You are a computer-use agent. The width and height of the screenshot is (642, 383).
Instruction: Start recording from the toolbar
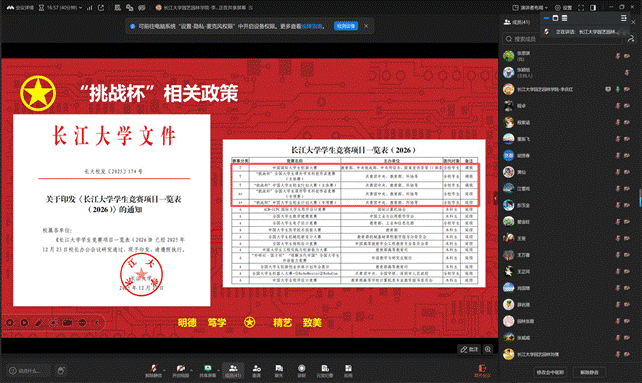(301, 371)
